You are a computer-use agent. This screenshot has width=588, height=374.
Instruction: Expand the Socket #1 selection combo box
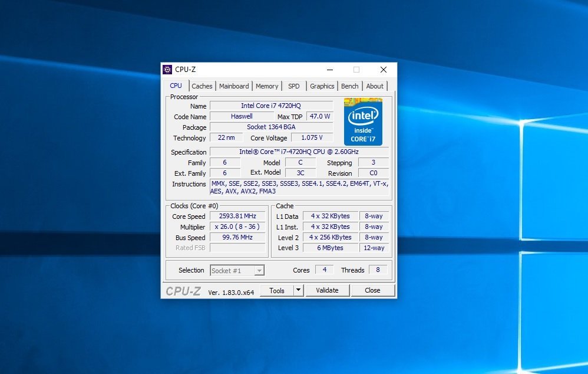coord(237,270)
